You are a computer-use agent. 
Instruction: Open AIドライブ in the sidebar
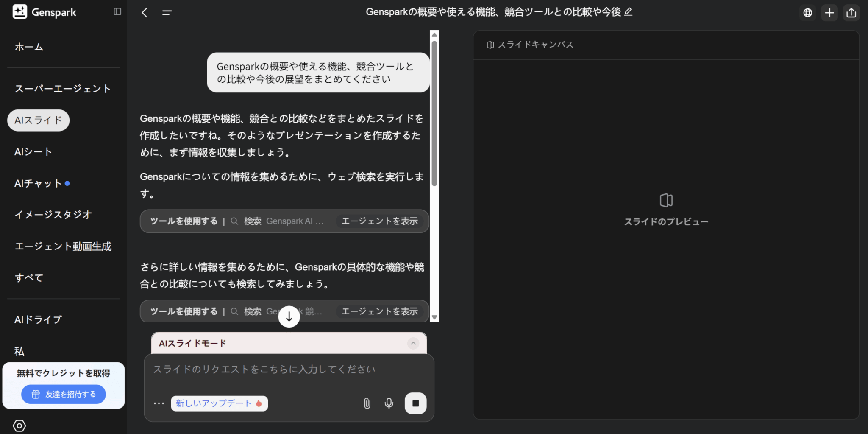click(38, 319)
